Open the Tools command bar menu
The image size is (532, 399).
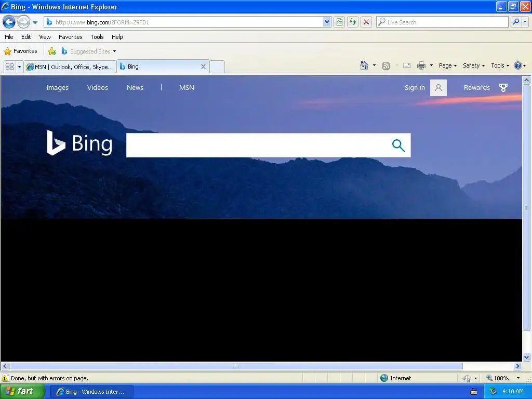pyautogui.click(x=500, y=65)
